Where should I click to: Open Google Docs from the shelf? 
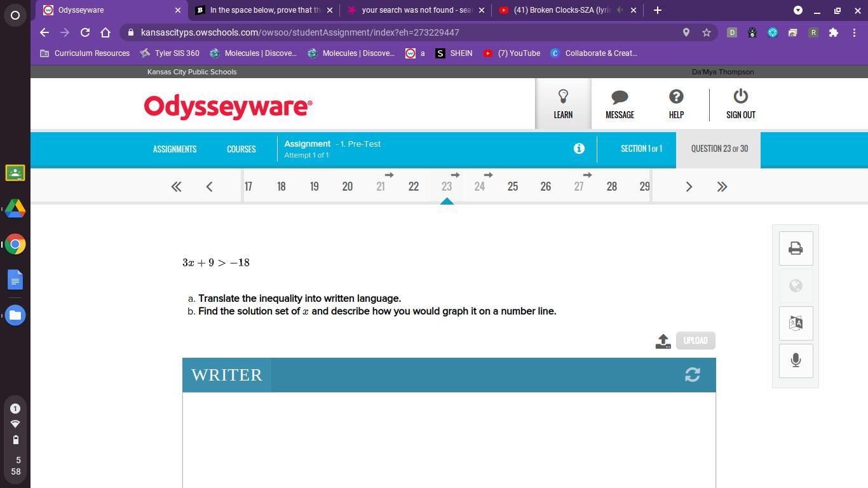pyautogui.click(x=15, y=280)
